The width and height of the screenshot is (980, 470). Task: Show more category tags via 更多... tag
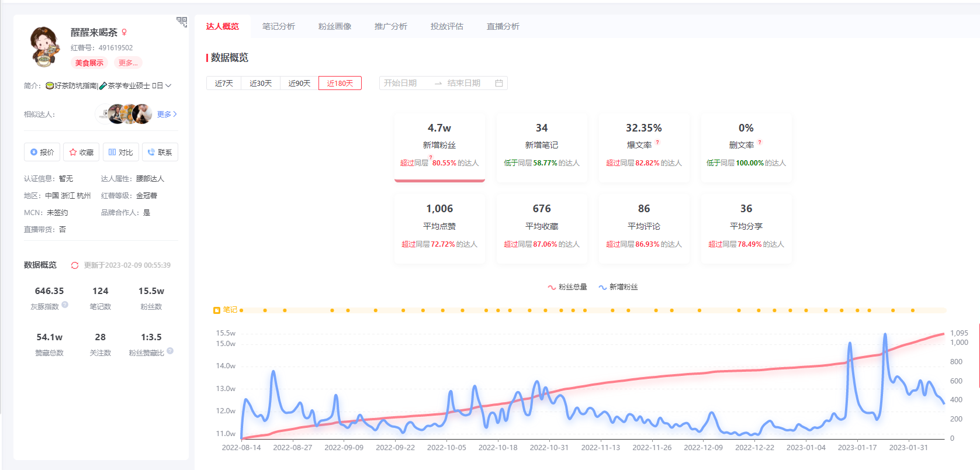pyautogui.click(x=128, y=63)
